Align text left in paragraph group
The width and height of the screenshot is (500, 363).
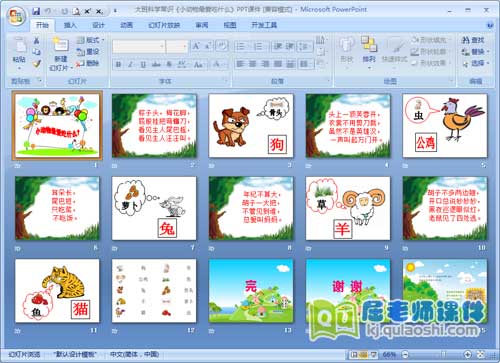(240, 63)
